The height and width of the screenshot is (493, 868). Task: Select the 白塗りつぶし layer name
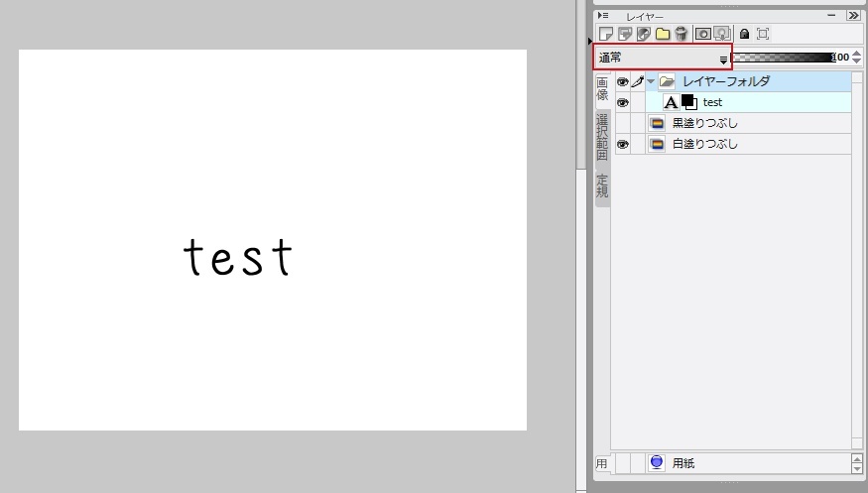[704, 145]
